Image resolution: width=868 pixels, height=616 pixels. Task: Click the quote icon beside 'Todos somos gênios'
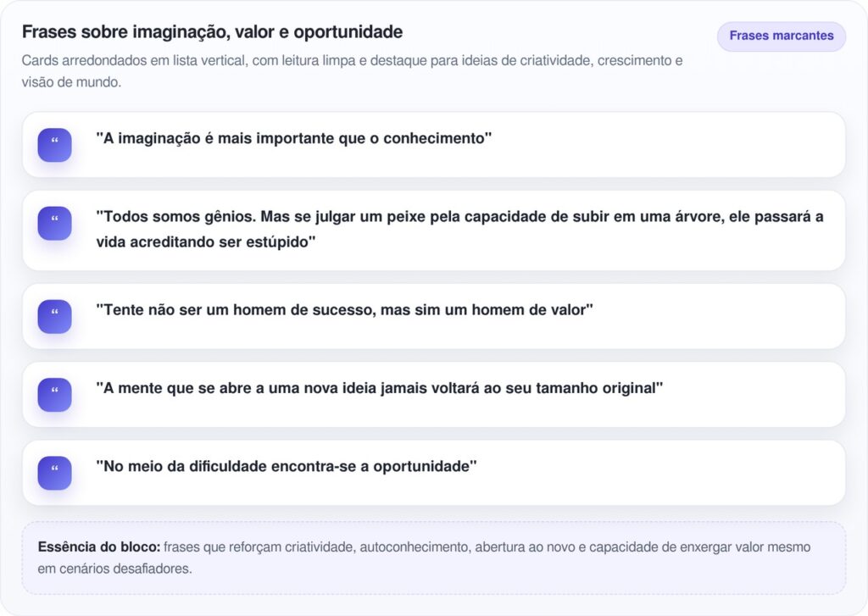click(54, 224)
